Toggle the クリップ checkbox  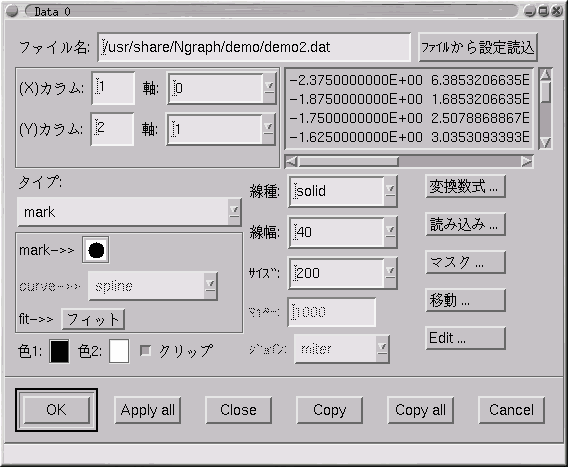point(145,350)
